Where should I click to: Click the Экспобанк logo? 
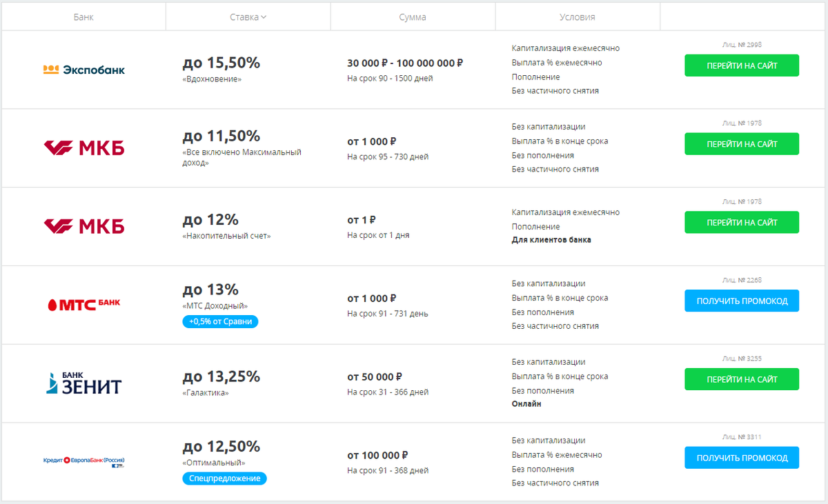[83, 70]
